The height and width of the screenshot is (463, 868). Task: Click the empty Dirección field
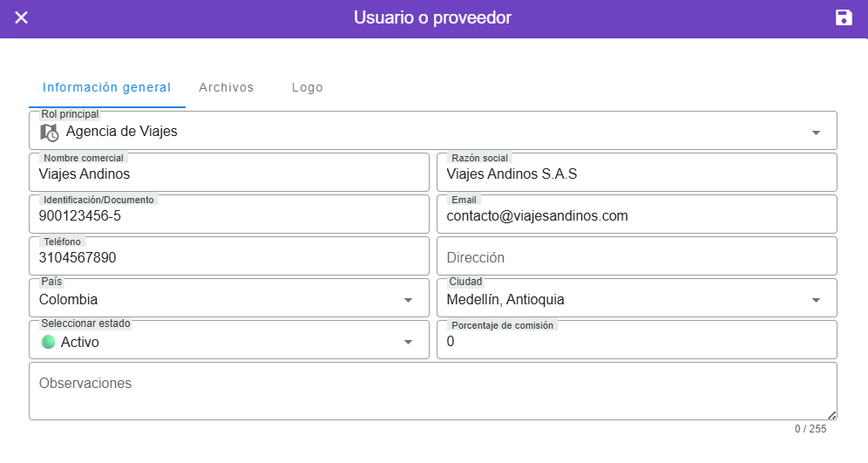pos(636,258)
